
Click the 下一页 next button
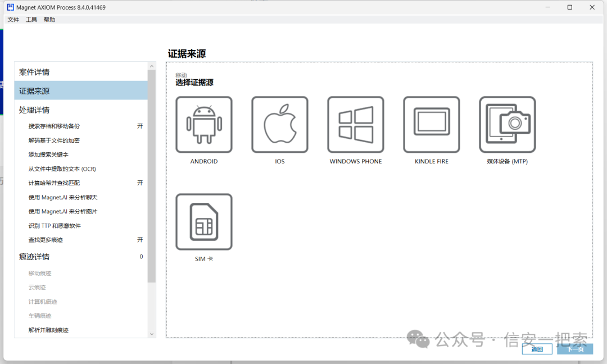(575, 349)
